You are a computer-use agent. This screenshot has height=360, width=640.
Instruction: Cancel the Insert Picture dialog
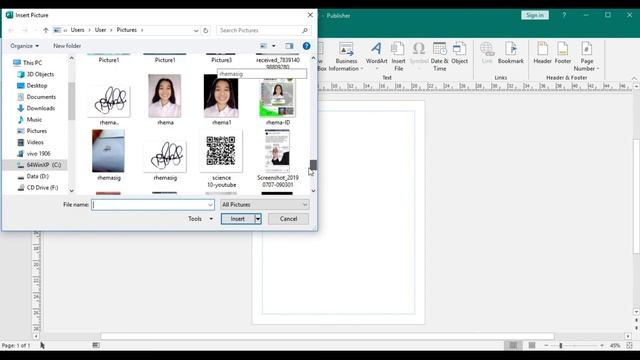tap(289, 219)
